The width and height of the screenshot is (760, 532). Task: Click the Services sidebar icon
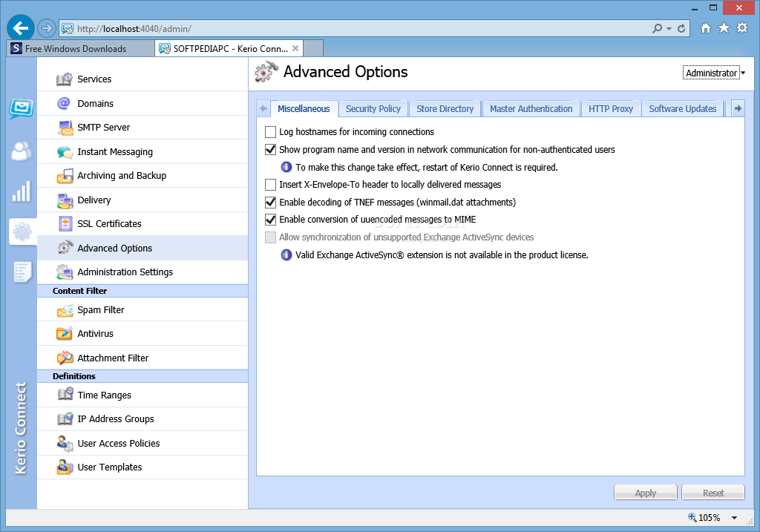pos(65,79)
